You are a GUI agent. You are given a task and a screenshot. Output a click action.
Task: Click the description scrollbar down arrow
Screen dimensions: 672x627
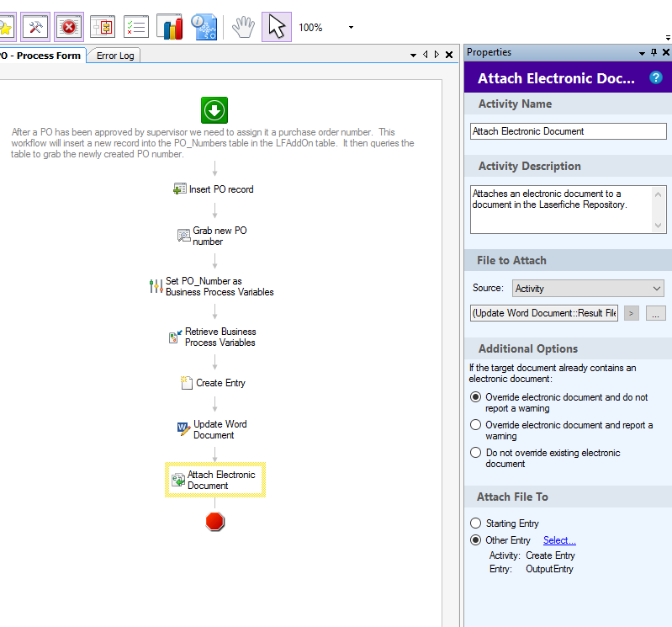pyautogui.click(x=658, y=226)
